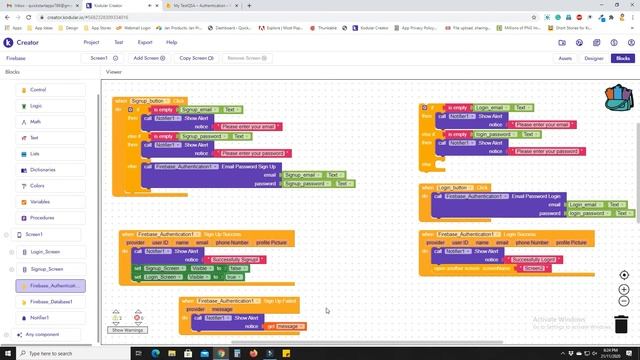
Task: Open the Test menu
Action: 118,42
